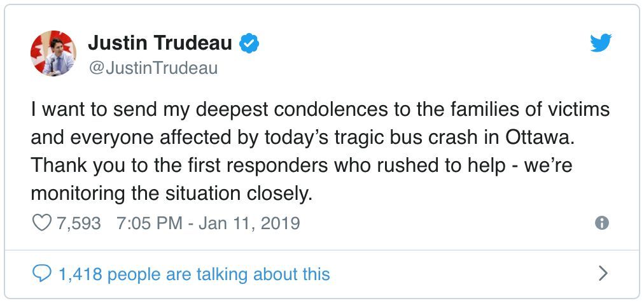Open '1,418 people are talking about this'

194,274
